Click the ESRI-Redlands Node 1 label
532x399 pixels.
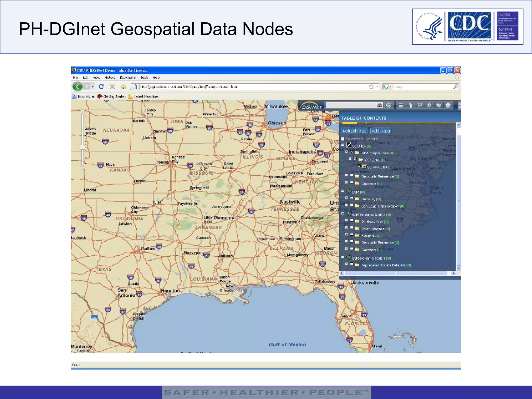(x=369, y=258)
